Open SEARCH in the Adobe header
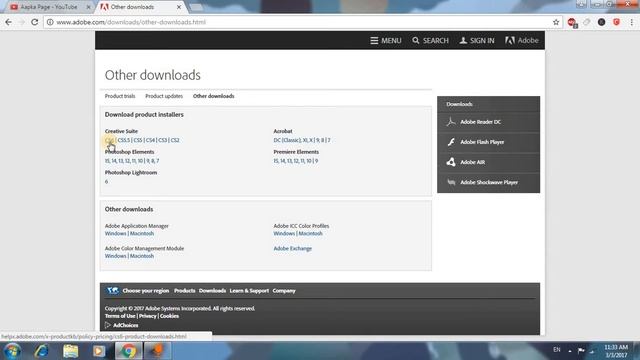The height and width of the screenshot is (360, 640). point(430,40)
